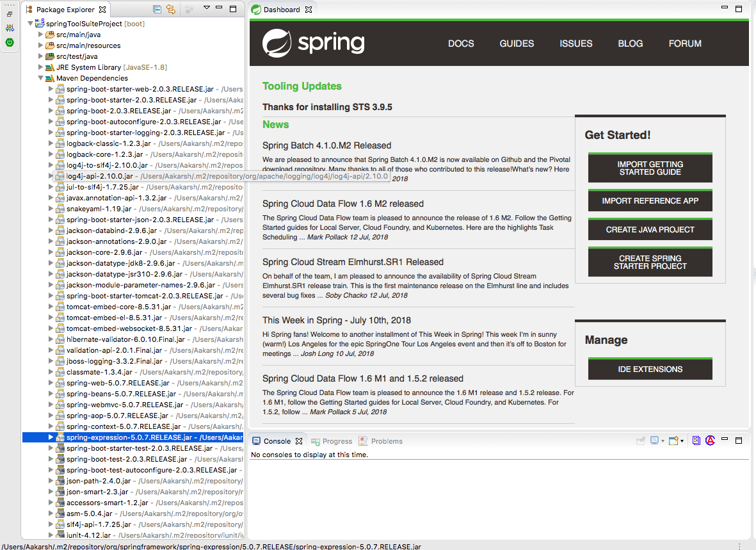Open the Display Selected Console dropdown arrow

(x=663, y=441)
